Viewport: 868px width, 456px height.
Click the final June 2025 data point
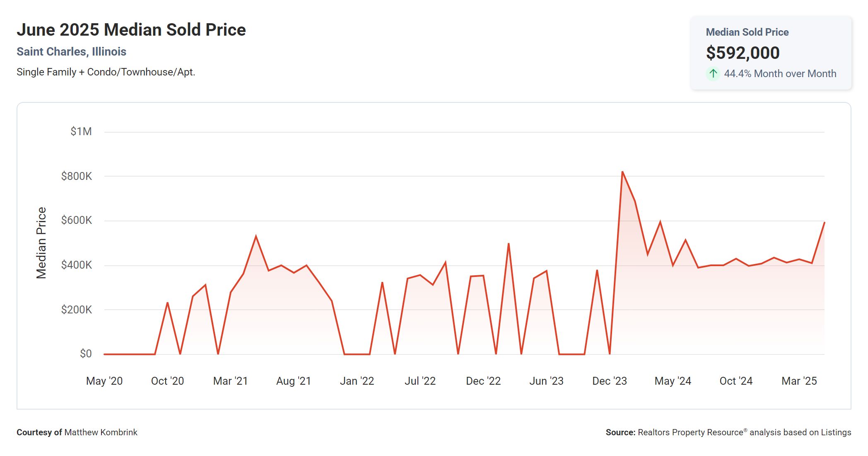pyautogui.click(x=824, y=223)
